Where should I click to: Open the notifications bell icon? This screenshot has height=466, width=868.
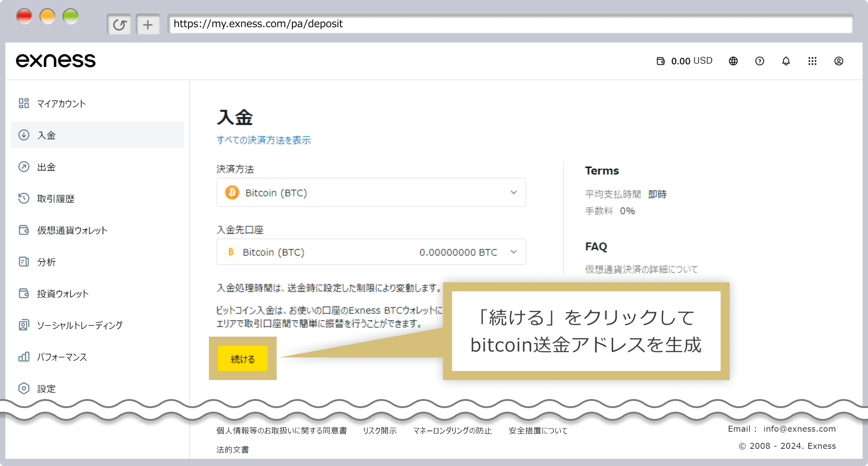pos(786,61)
